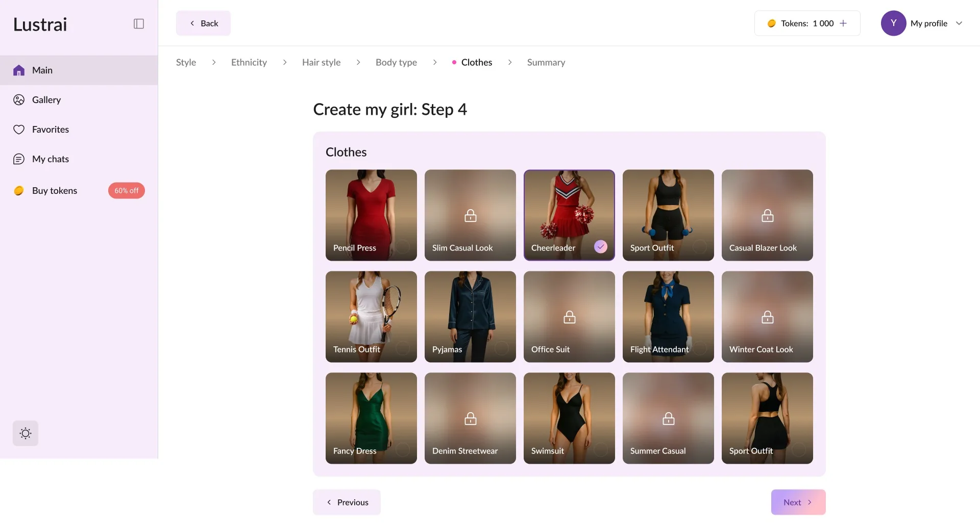Expand the My profile dropdown arrow
The image size is (980, 530).
point(959,23)
